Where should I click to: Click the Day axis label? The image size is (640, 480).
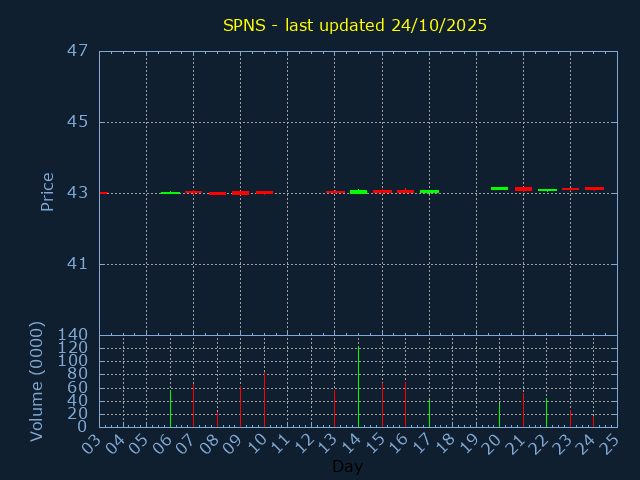tap(347, 467)
